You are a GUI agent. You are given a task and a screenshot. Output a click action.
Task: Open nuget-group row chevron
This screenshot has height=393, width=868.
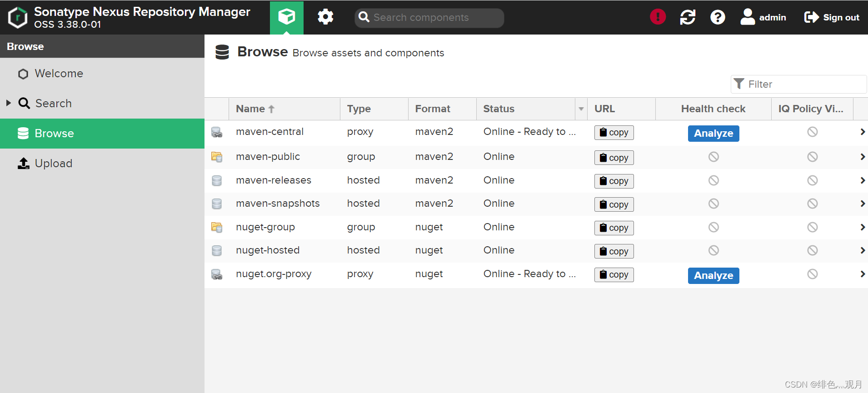pos(862,227)
